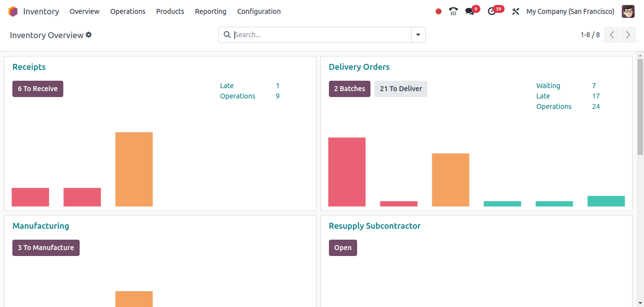Click the Receipts Operations count 9
The width and height of the screenshot is (644, 307).
(x=277, y=96)
